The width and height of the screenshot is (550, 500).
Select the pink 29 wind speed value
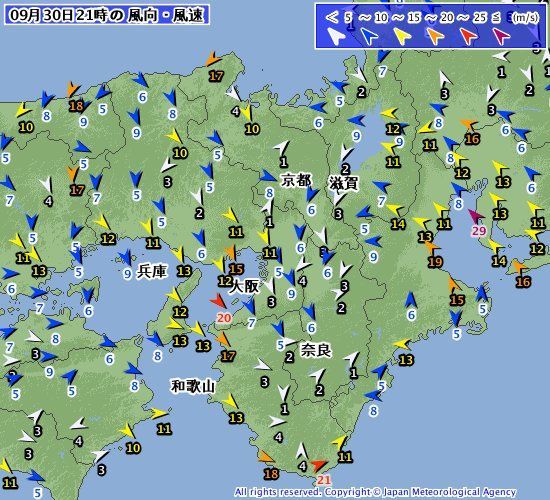tap(479, 231)
